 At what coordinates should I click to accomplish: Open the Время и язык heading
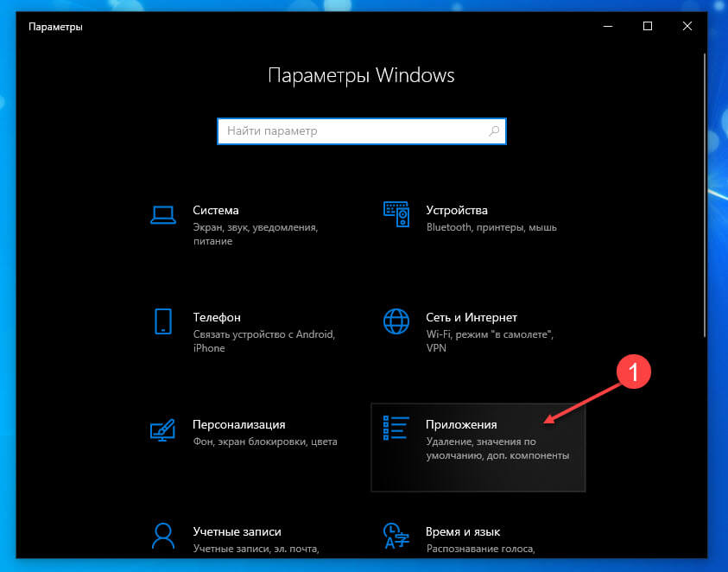point(463,531)
